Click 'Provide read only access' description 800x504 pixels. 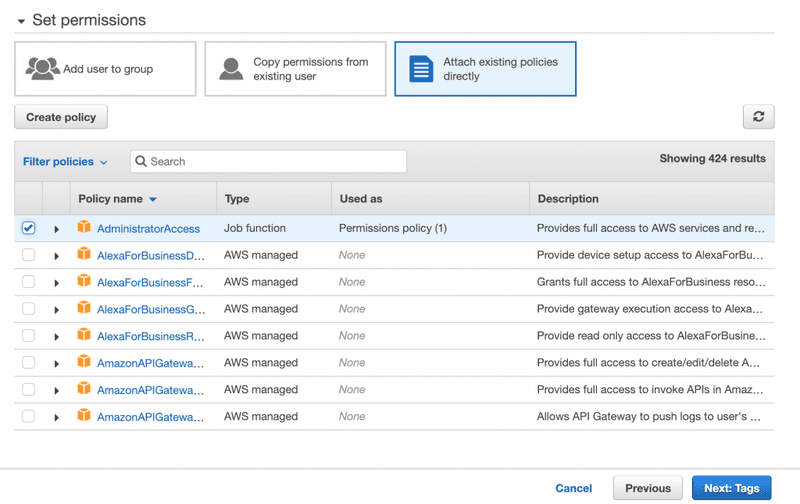pos(651,336)
